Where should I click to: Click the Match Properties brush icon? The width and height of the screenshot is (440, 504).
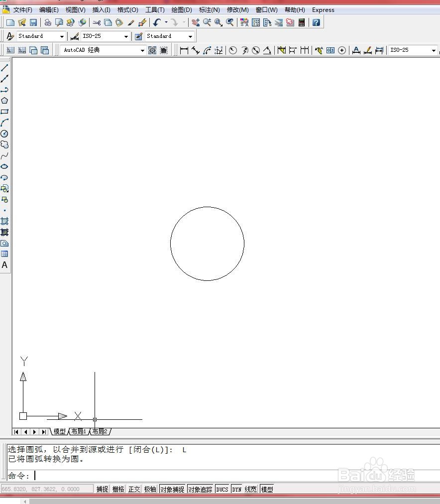click(x=131, y=22)
